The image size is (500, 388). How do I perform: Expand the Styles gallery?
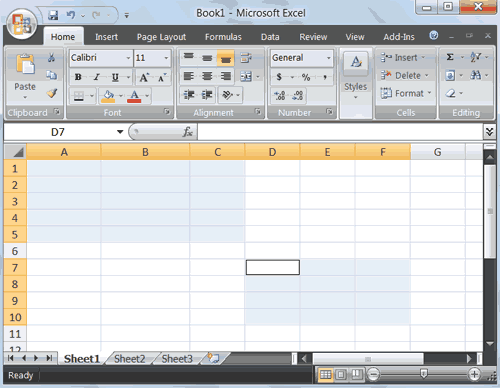[x=356, y=97]
